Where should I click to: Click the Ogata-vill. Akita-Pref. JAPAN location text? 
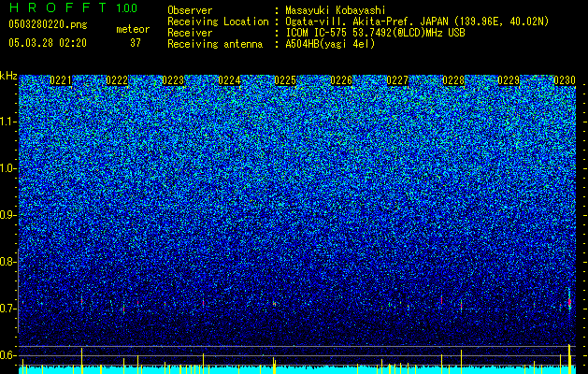click(417, 22)
